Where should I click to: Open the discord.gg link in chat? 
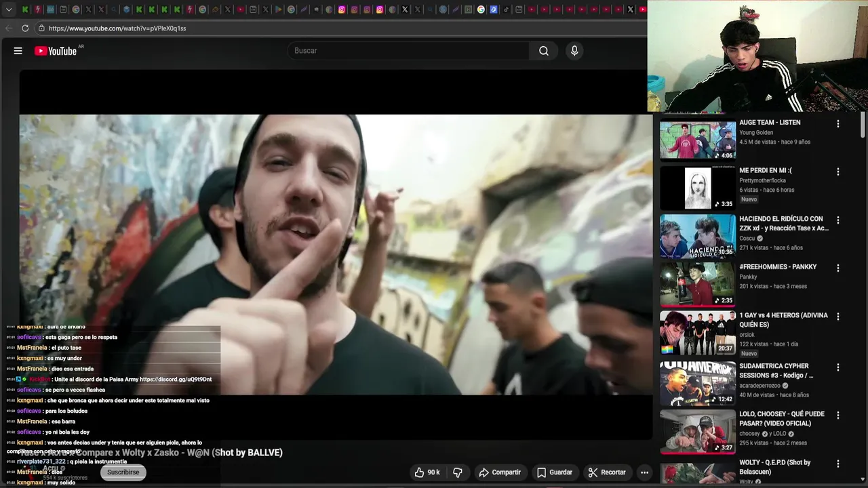pyautogui.click(x=176, y=380)
